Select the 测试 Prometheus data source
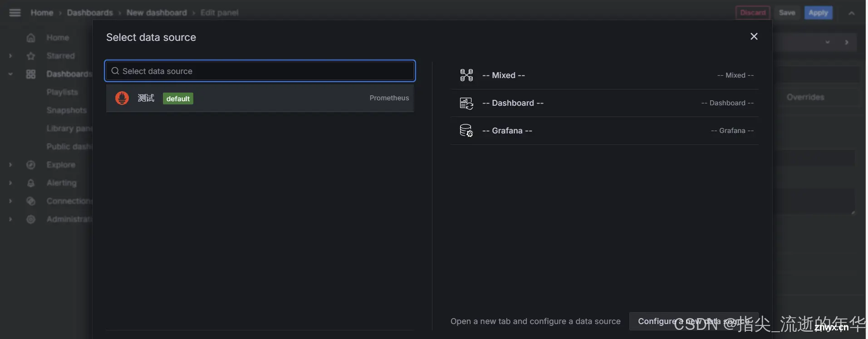The image size is (868, 339). click(x=260, y=98)
